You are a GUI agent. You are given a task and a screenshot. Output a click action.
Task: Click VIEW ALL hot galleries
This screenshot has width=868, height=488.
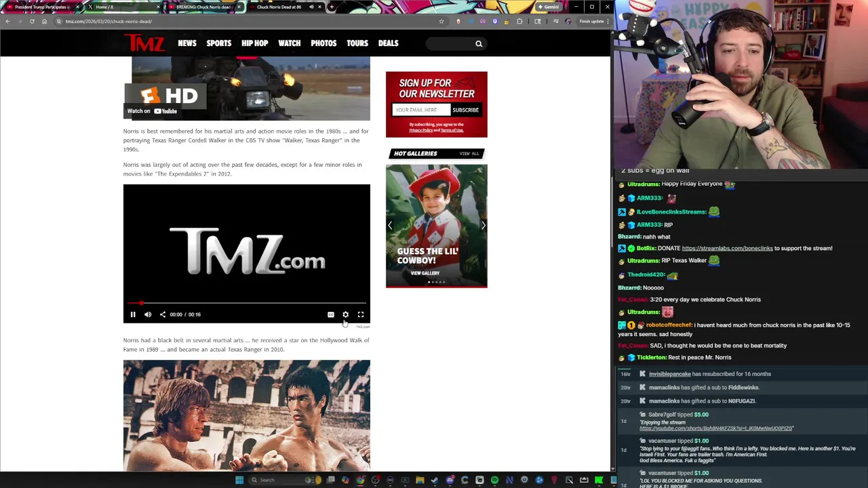click(x=469, y=154)
